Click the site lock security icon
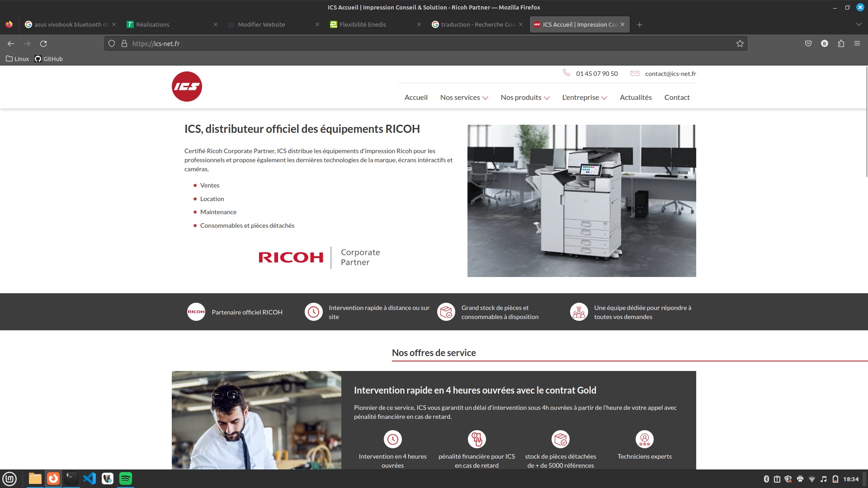 124,44
